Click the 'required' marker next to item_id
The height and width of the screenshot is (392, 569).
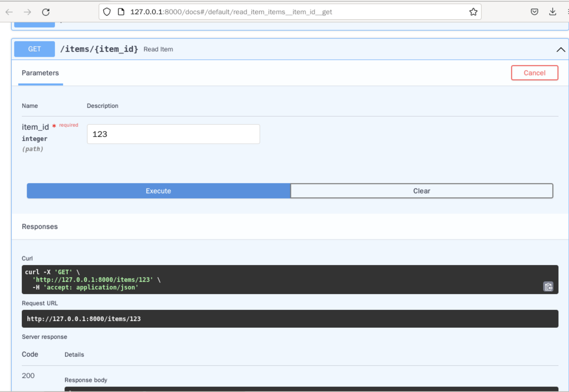69,125
